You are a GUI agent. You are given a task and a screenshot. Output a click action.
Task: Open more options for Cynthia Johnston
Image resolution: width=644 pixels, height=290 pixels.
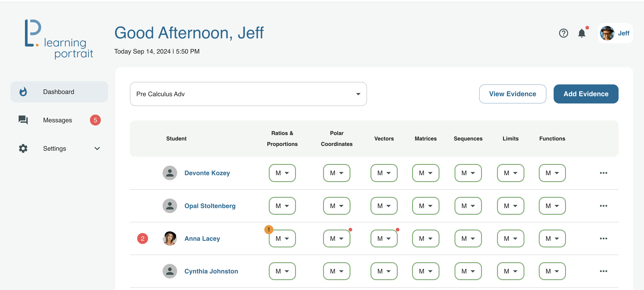tap(603, 271)
